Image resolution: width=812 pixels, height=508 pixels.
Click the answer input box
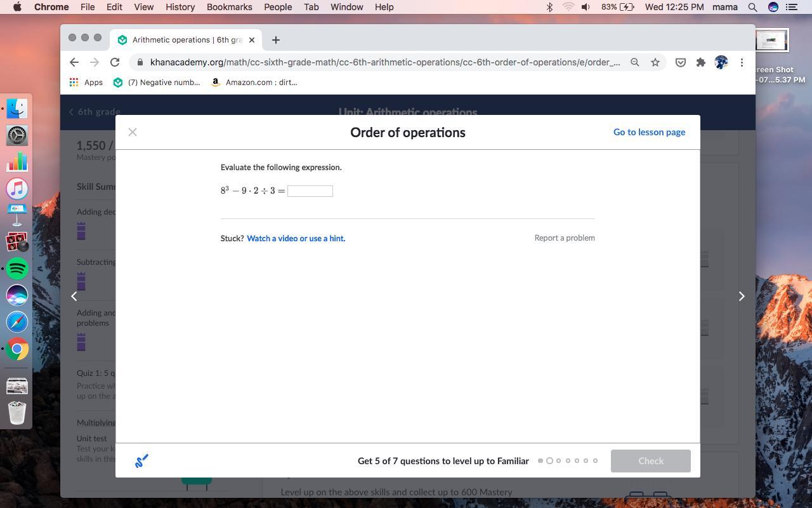click(310, 191)
